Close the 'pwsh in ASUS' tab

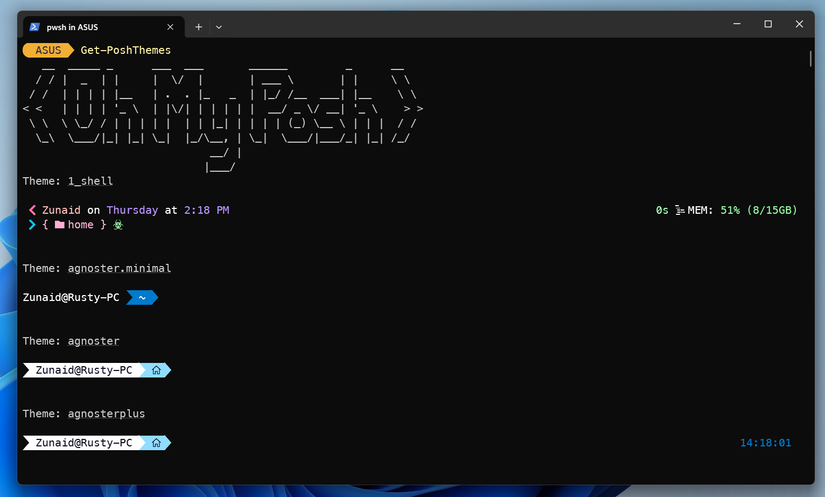[170, 27]
